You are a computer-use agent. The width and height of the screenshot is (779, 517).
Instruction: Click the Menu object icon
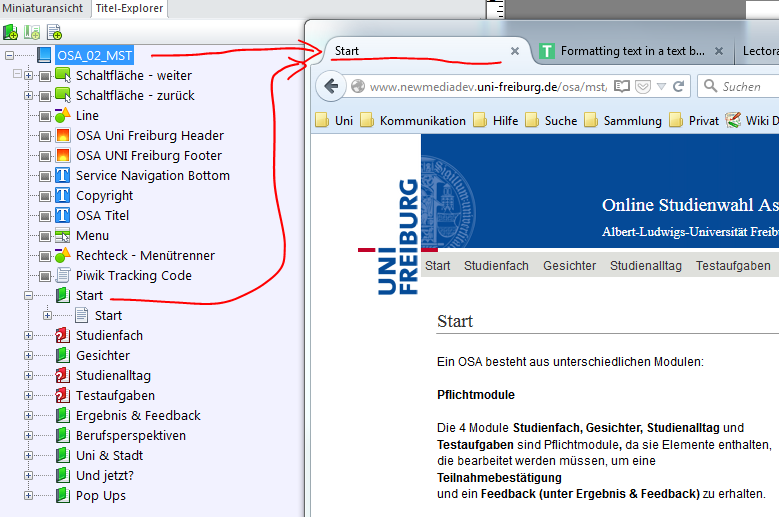click(63, 235)
